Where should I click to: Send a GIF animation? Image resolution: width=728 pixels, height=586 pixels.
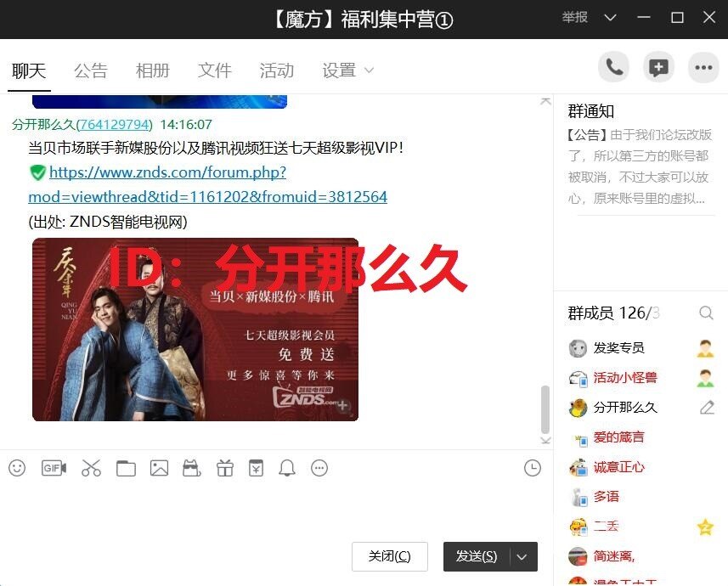coord(54,468)
